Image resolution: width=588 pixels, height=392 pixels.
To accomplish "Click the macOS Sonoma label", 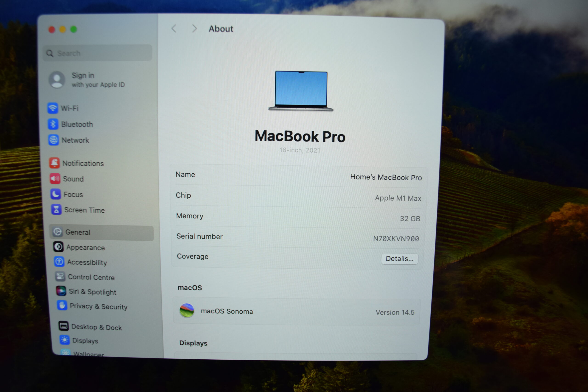I will tap(227, 311).
